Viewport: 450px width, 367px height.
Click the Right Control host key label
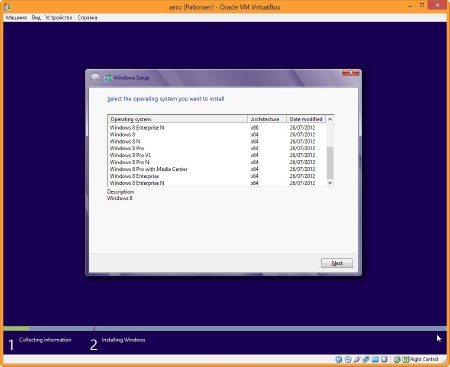(x=424, y=359)
